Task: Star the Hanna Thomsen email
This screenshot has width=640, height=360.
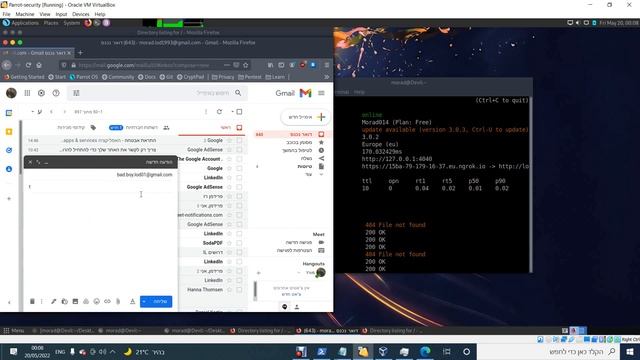Action: click(229, 289)
